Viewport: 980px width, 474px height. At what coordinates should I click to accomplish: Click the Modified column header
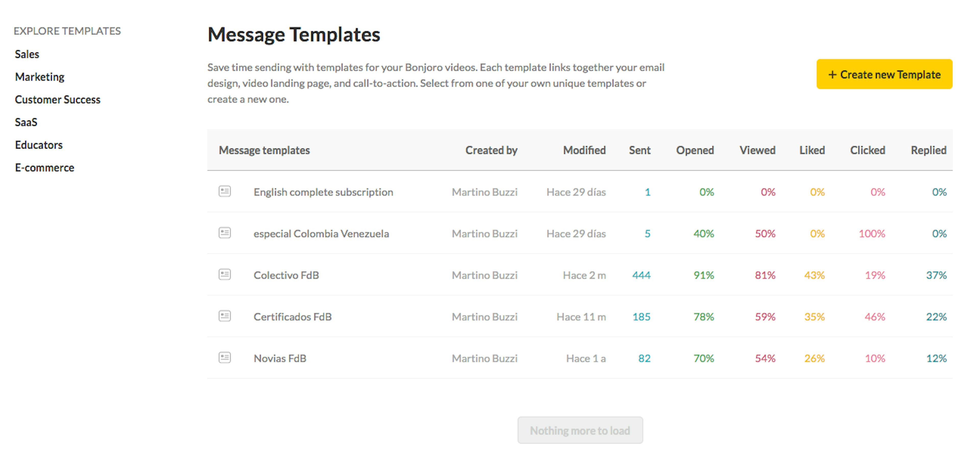(x=584, y=150)
